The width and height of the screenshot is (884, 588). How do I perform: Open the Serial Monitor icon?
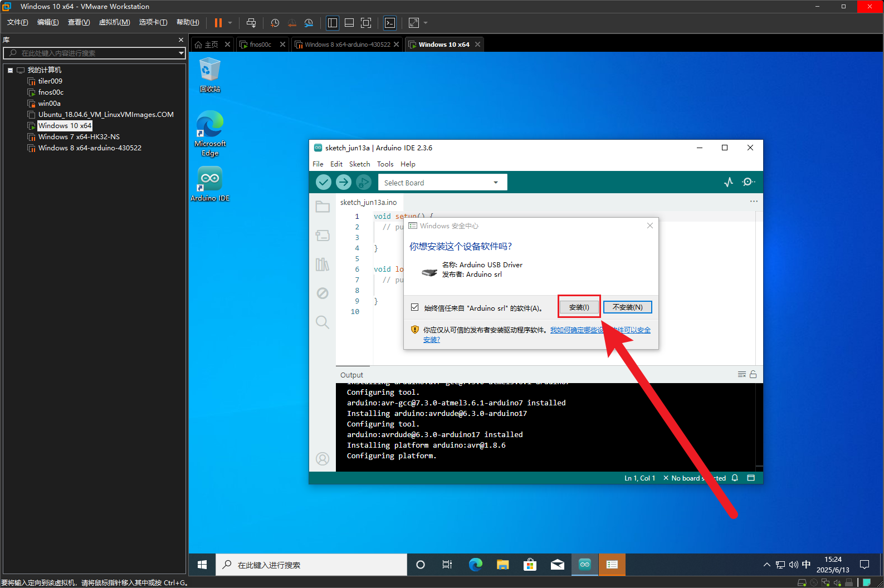click(x=749, y=182)
